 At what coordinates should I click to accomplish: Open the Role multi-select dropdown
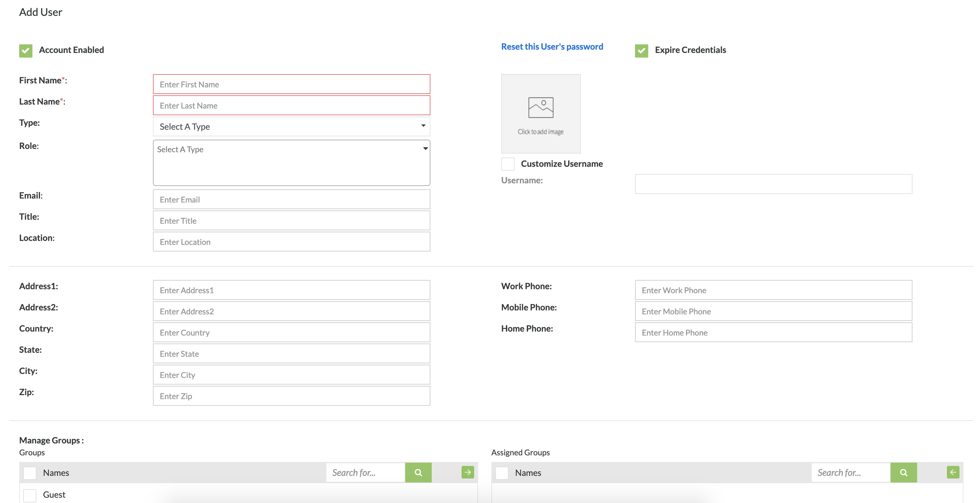click(x=291, y=163)
